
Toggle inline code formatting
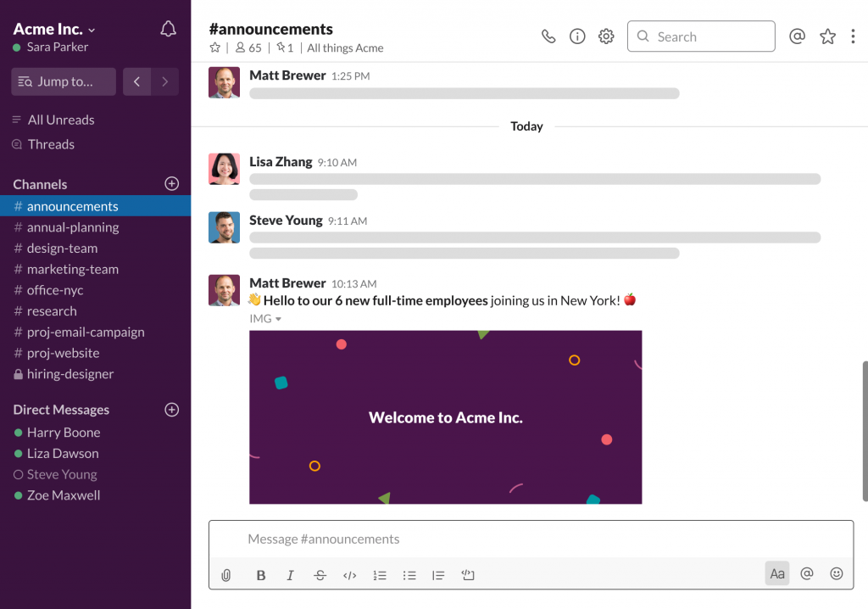pos(349,575)
